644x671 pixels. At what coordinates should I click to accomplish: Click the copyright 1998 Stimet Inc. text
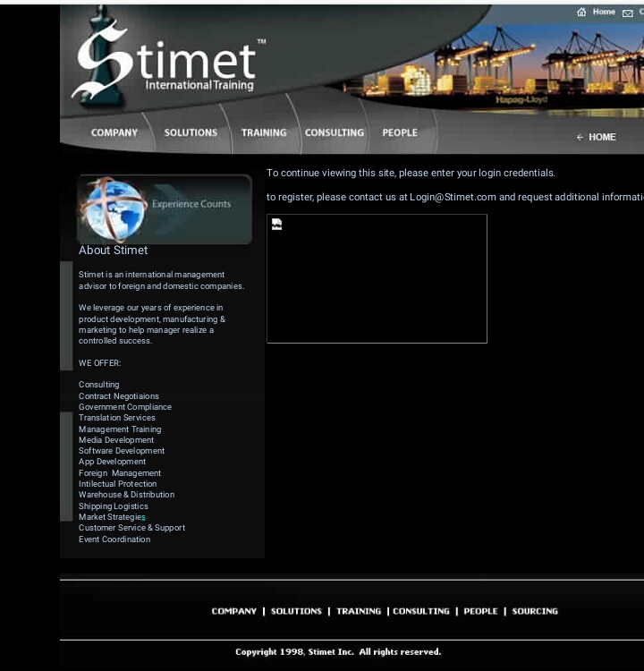(338, 651)
